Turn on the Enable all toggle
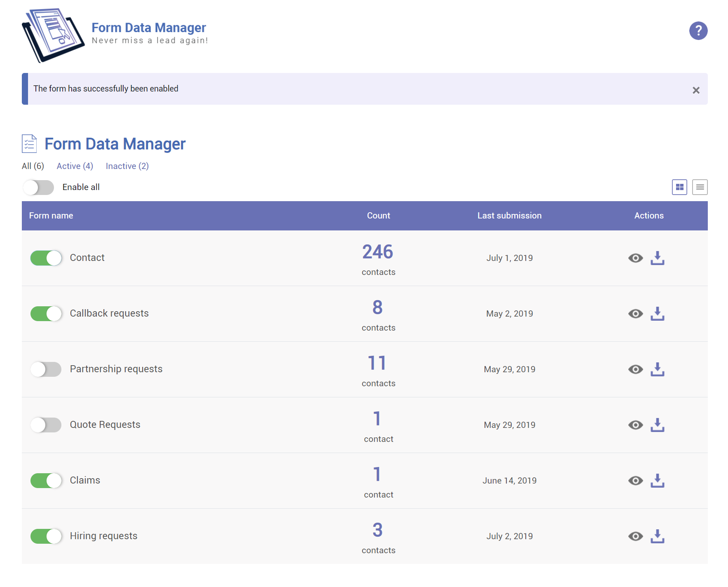The image size is (728, 587). (x=39, y=188)
